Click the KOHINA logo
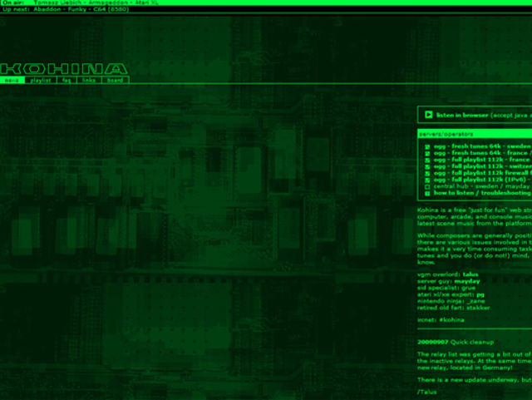Viewport: 532px width, 400px height. (64, 69)
